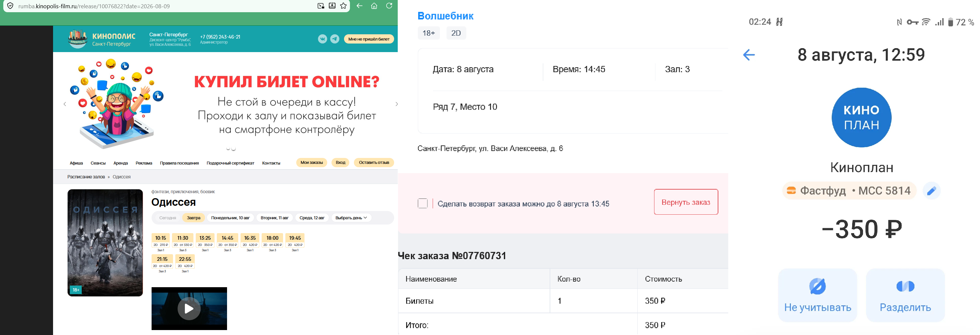Click the Санкт-Петербург city name in site header
980x335 pixels.
click(x=168, y=34)
